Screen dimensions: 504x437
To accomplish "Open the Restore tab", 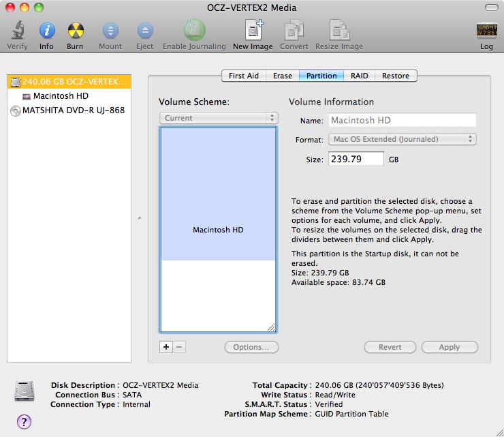I will 395,76.
